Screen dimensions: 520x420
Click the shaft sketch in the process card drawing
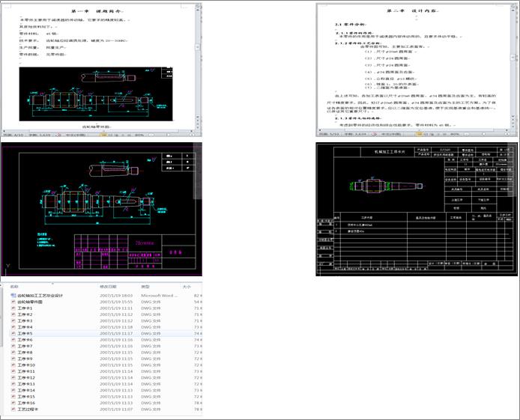pyautogui.click(x=387, y=186)
